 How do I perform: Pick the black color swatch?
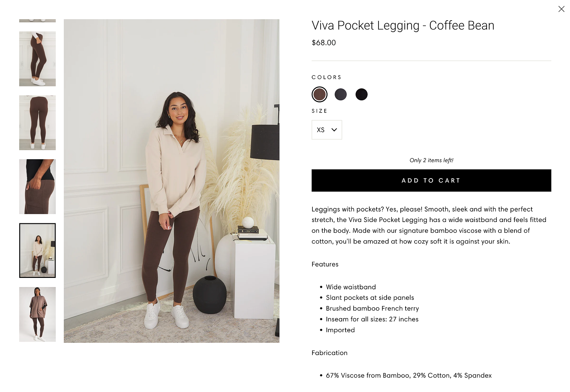pos(361,94)
